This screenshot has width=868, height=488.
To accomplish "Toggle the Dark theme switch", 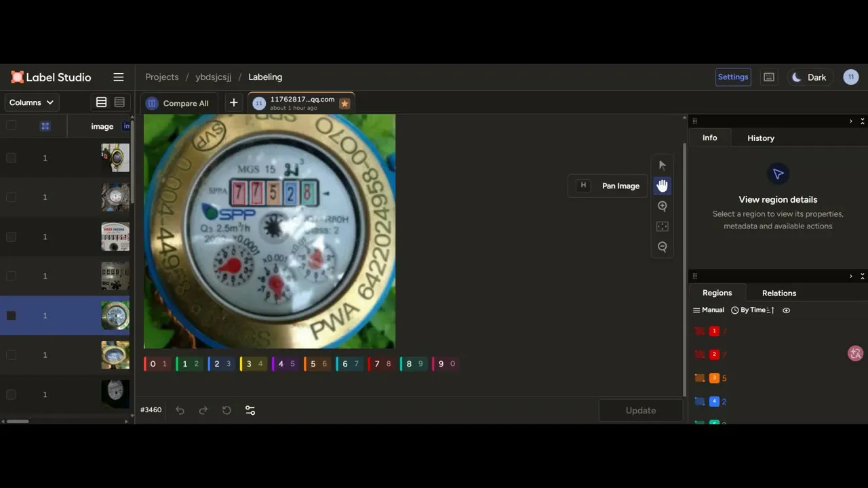I will coord(809,77).
